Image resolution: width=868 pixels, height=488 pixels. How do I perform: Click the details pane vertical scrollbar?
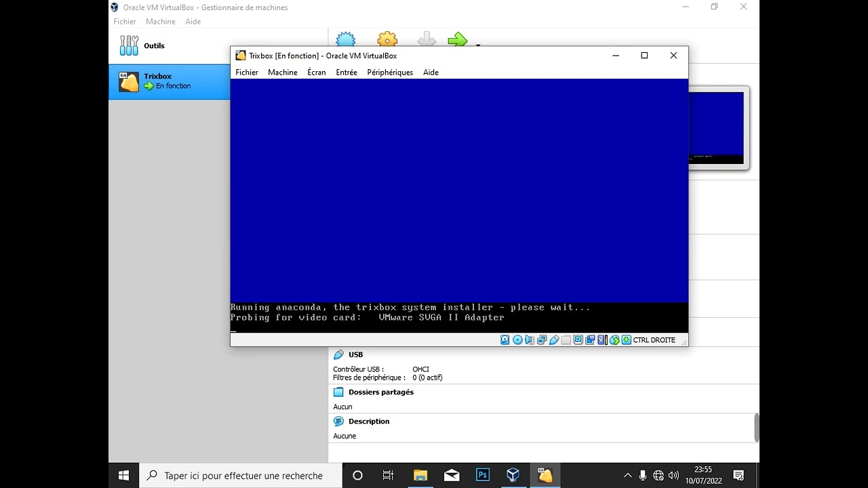(757, 427)
